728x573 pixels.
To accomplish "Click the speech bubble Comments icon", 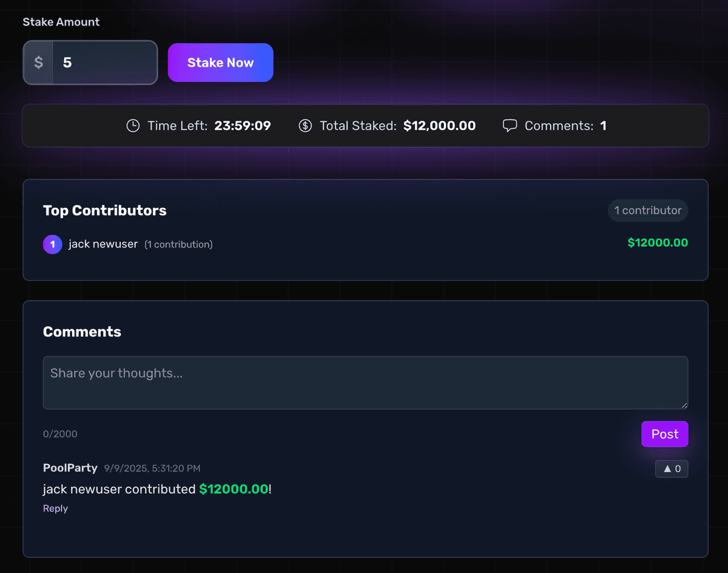I will pyautogui.click(x=510, y=126).
